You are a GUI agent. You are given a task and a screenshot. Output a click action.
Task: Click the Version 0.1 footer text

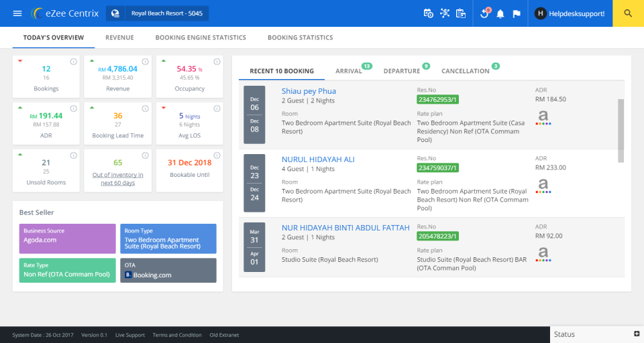pos(94,335)
